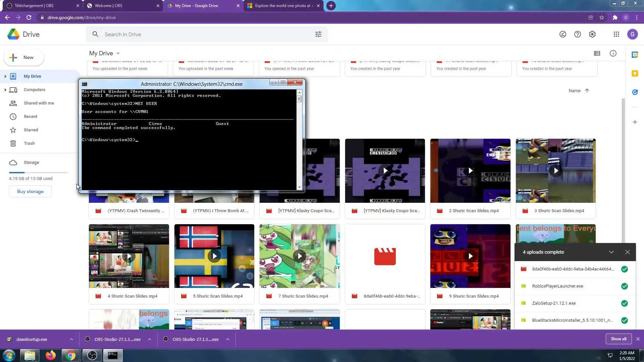Open Drive settings gear icon
644x362 pixels.
(592, 34)
